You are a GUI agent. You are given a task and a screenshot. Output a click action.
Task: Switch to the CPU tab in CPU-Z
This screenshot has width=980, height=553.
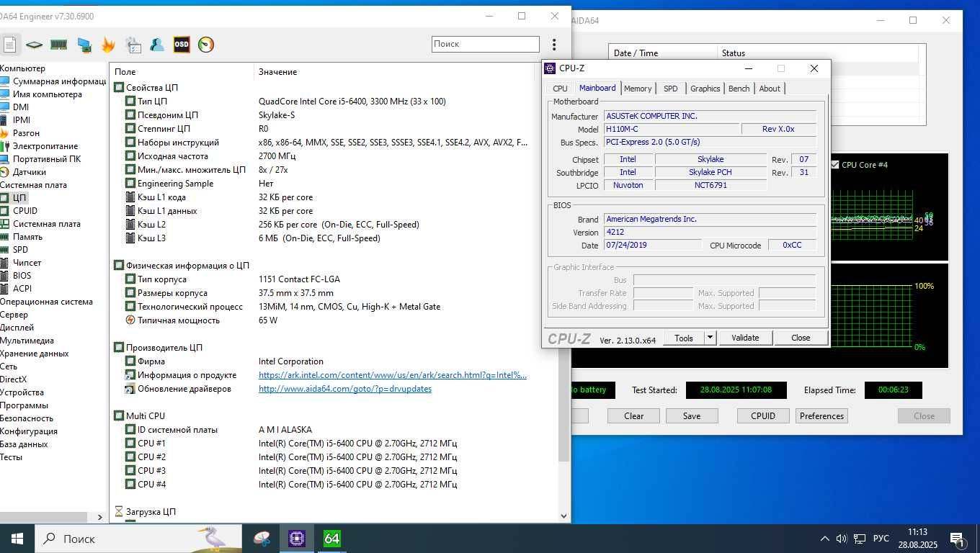(x=560, y=89)
